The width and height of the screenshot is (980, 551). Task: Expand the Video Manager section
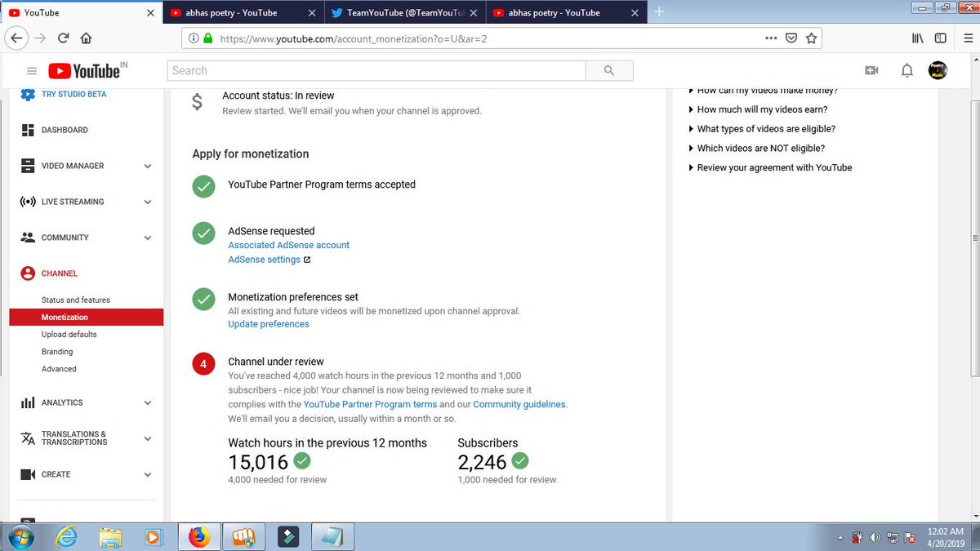[x=148, y=166]
